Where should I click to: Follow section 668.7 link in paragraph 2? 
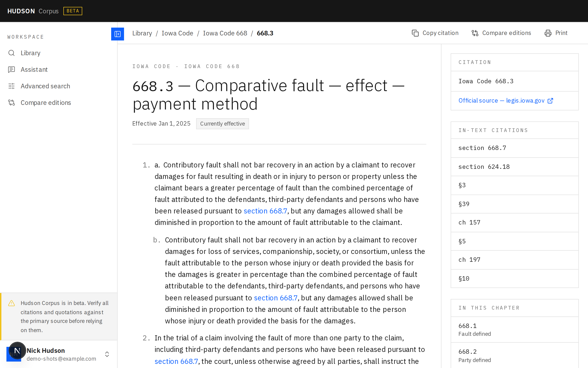[x=176, y=361]
